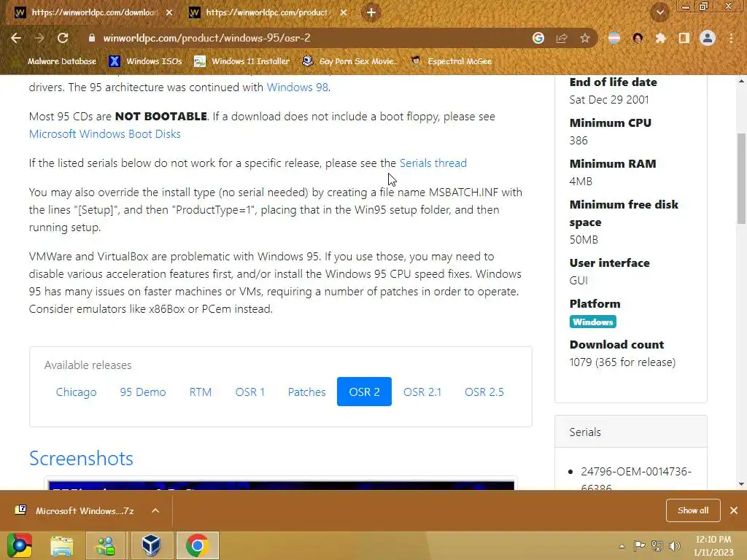Screen dimensions: 747x560
Task: Click the address bar URL
Action: click(x=206, y=38)
